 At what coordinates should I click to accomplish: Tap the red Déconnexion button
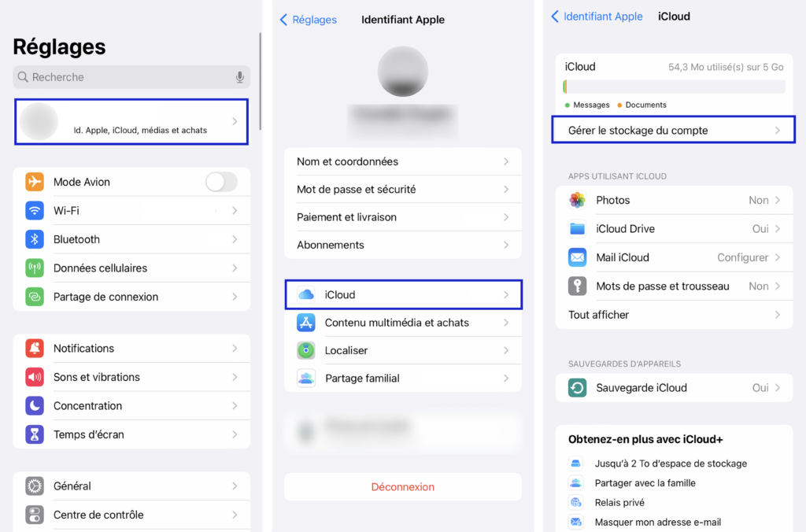point(403,487)
